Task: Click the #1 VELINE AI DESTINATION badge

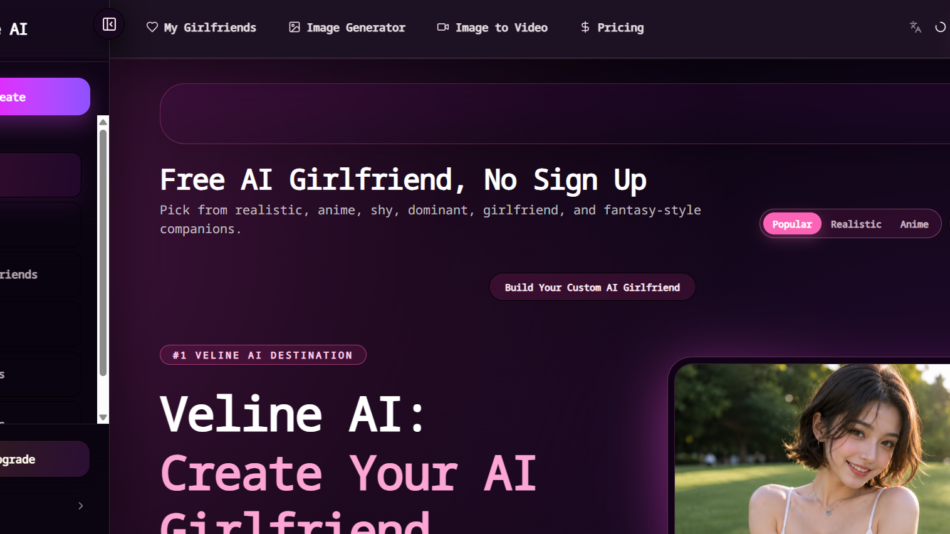Action: click(x=263, y=355)
